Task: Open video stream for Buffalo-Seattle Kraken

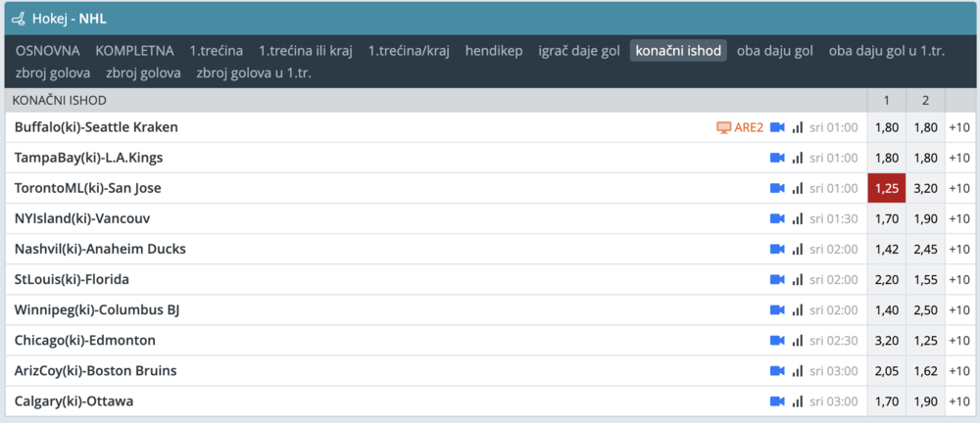Action: coord(777,127)
